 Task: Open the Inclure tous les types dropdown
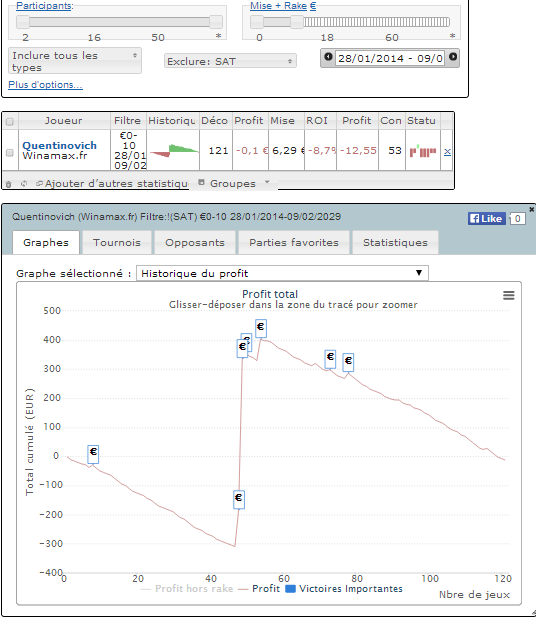[x=75, y=61]
